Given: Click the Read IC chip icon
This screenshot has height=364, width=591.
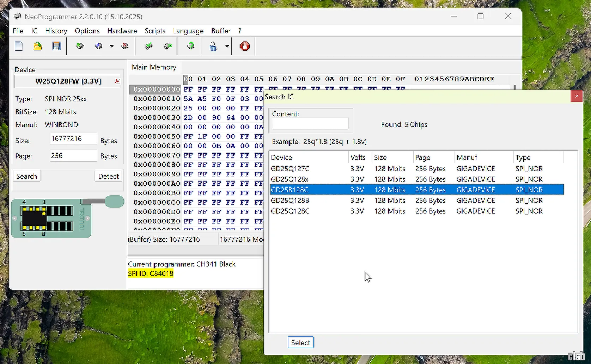Looking at the screenshot, I should (80, 46).
